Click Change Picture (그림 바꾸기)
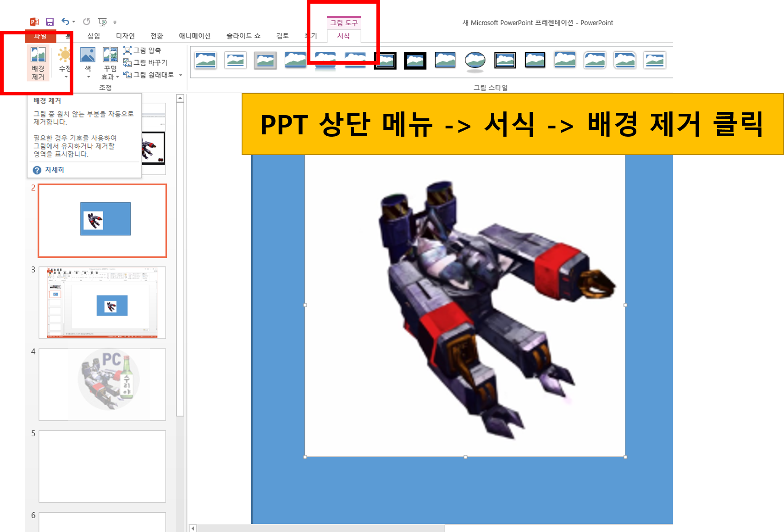784x532 pixels. [145, 63]
